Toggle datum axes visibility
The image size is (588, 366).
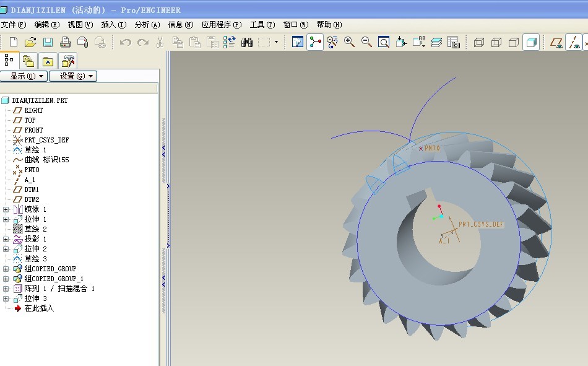[574, 42]
